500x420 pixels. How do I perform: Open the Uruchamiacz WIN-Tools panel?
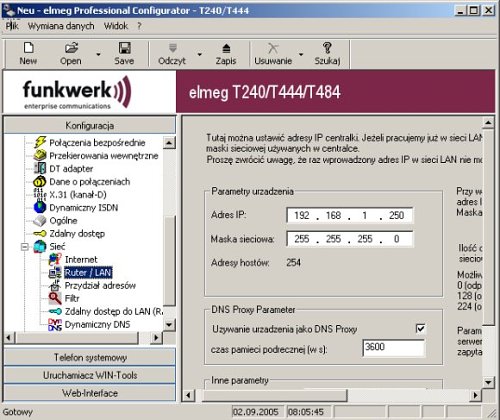pyautogui.click(x=90, y=375)
